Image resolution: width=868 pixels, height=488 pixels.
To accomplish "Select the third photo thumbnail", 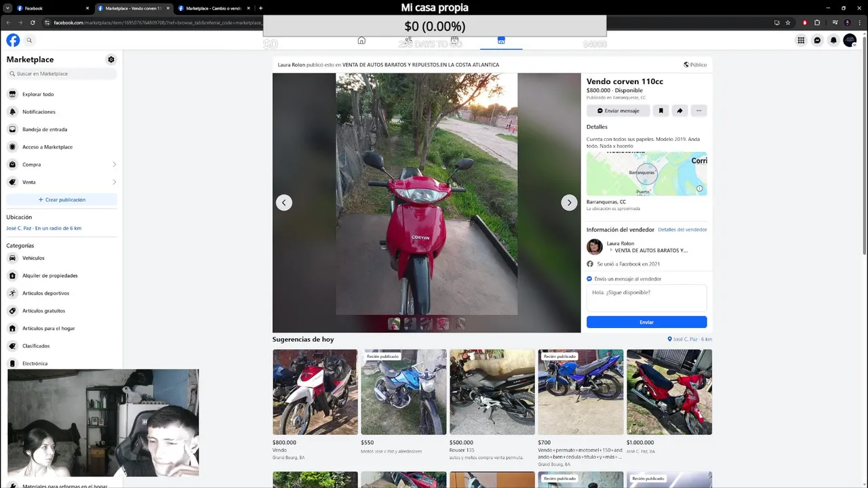I will 427,324.
